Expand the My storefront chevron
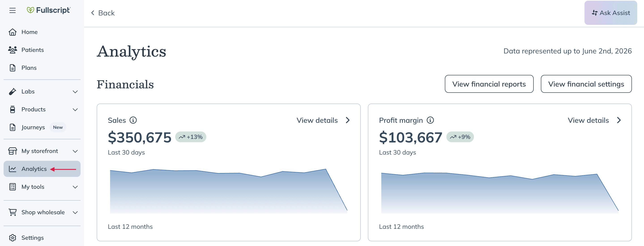Viewport: 644px width, 246px height. point(75,151)
